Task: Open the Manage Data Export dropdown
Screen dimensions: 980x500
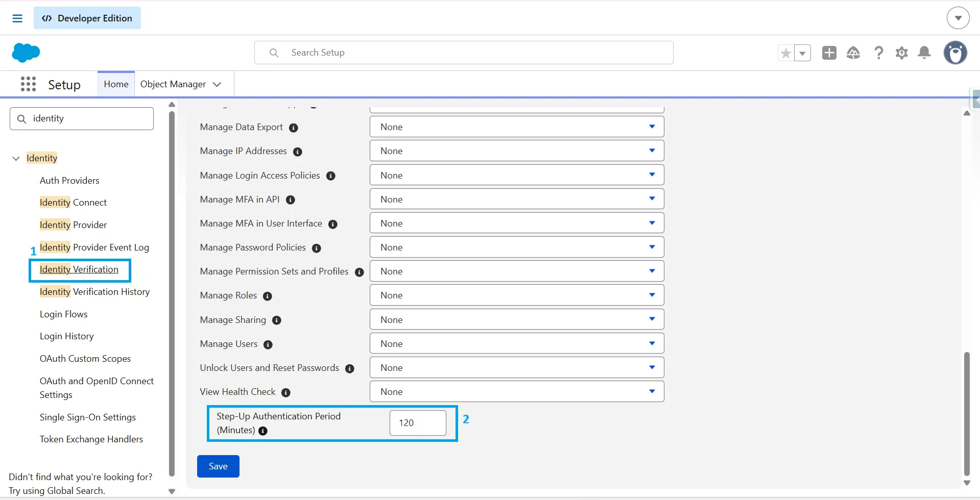Action: (x=517, y=127)
